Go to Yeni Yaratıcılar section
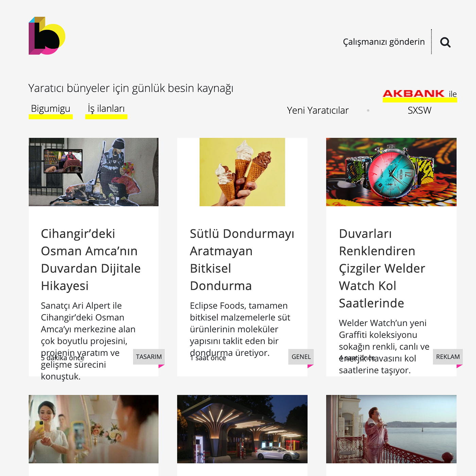476x476 pixels. tap(318, 111)
